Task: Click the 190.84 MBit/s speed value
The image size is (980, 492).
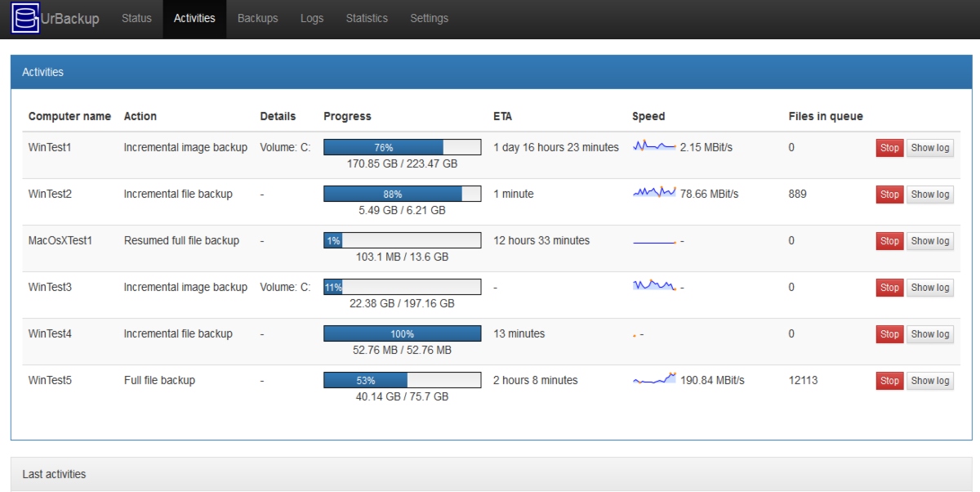Action: tap(712, 380)
